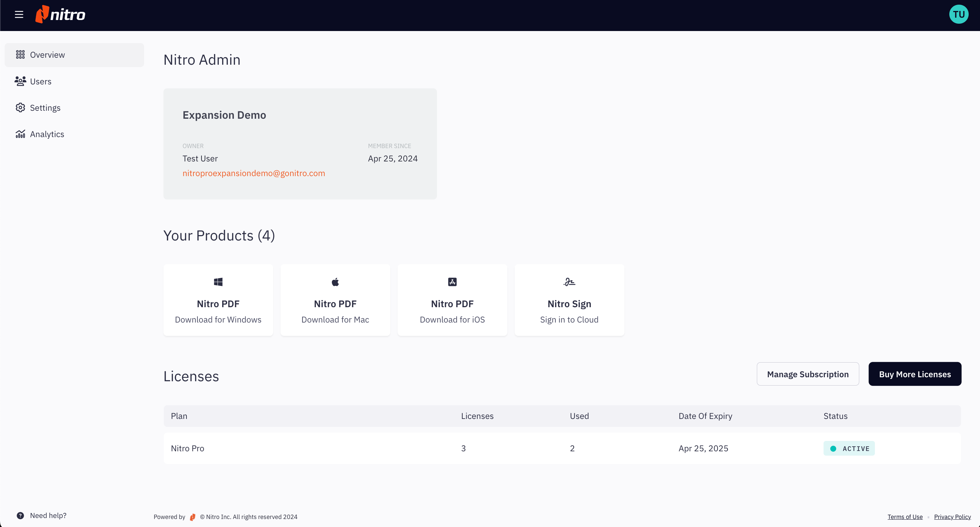Screen dimensions: 980x527
Task: Switch to the Users section
Action: pos(41,81)
